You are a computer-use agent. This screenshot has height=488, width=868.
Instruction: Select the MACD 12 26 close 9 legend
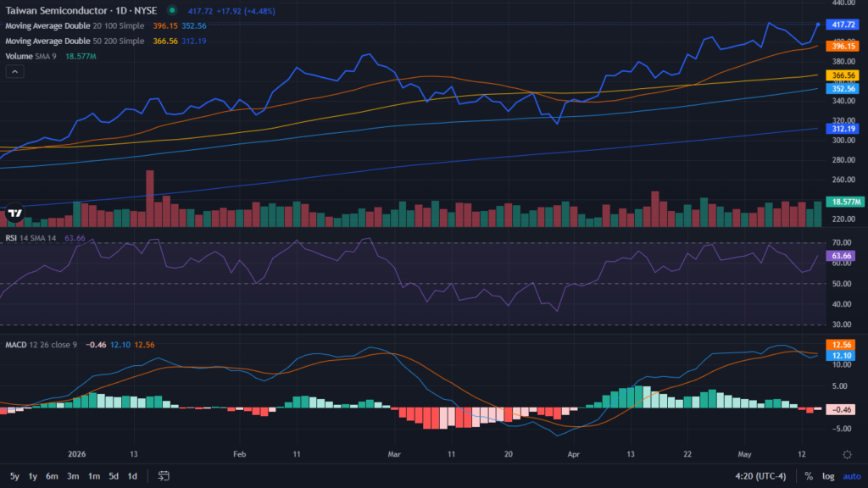(x=41, y=345)
